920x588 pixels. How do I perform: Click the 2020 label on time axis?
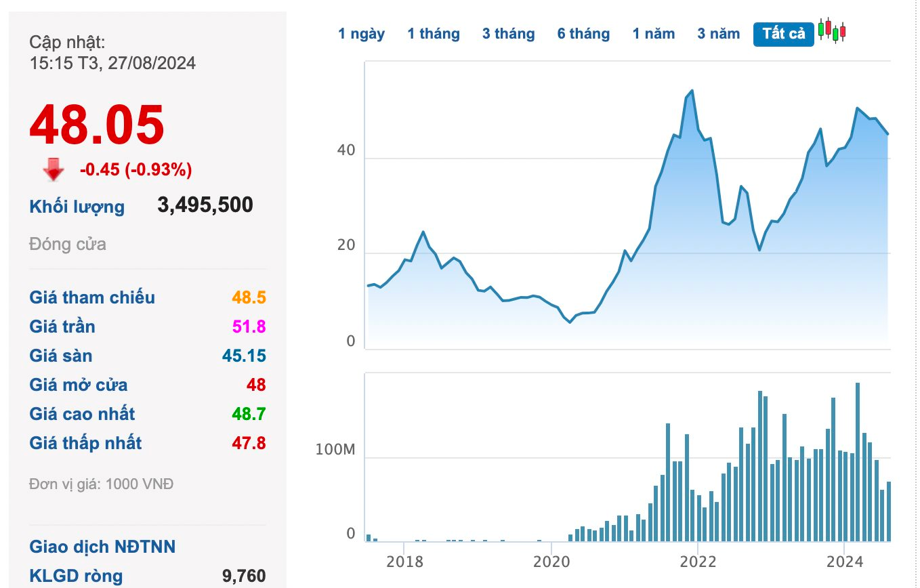point(551,562)
